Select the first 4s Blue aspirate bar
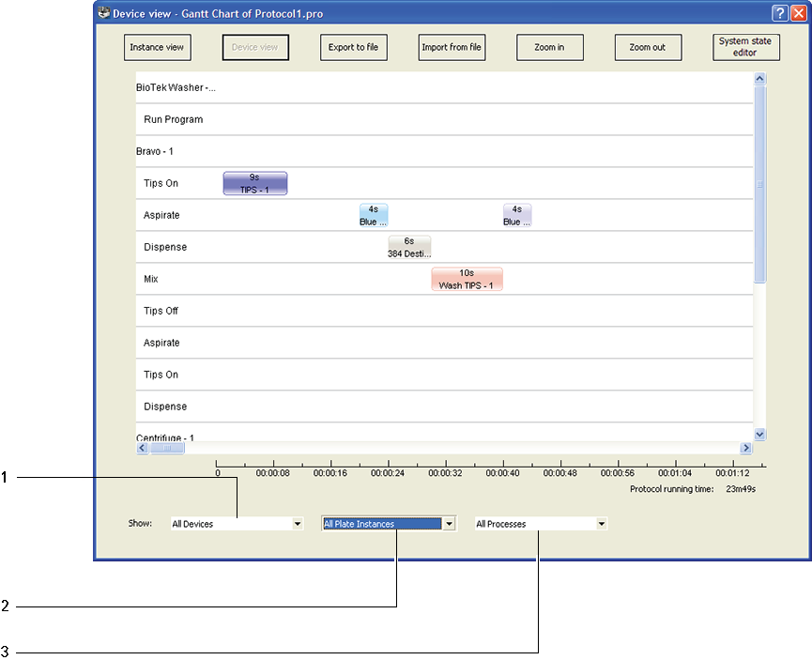 pos(373,216)
